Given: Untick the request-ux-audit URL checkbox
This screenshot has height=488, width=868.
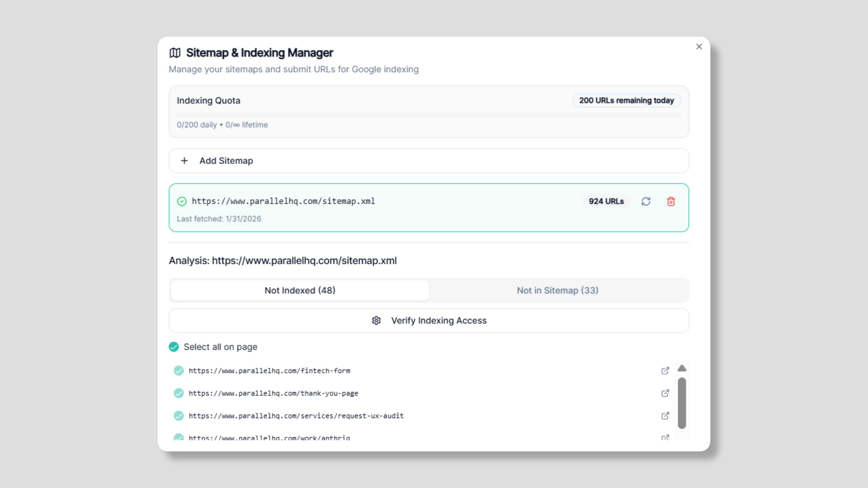Looking at the screenshot, I should coord(179,416).
